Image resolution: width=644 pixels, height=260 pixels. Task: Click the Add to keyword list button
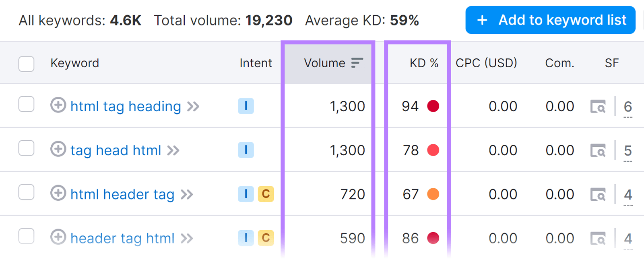[x=550, y=20]
